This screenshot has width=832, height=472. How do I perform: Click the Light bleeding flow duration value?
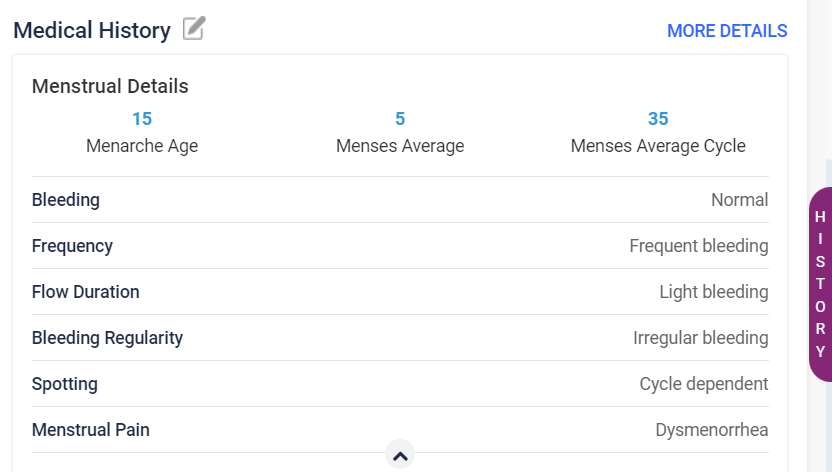(713, 292)
